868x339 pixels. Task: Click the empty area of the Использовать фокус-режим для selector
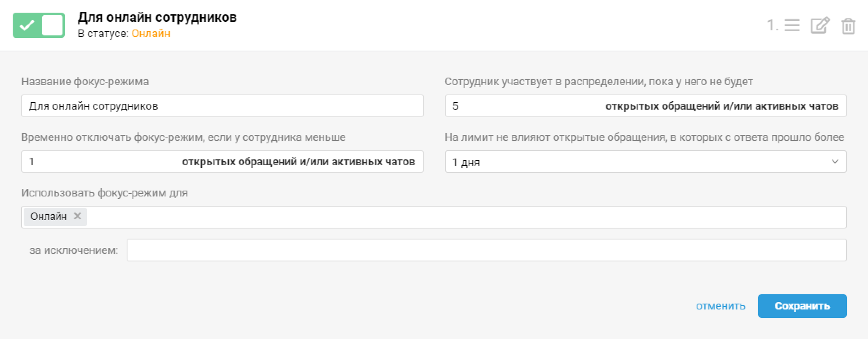coord(464,217)
